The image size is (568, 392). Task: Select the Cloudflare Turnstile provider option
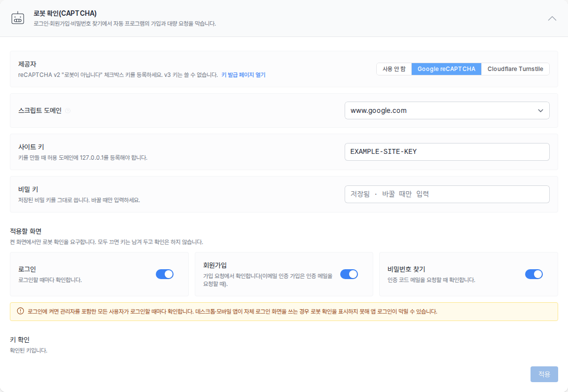pyautogui.click(x=515, y=69)
